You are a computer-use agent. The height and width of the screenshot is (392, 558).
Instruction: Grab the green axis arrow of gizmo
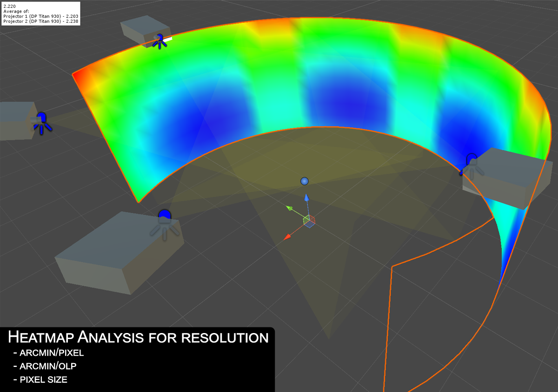[294, 212]
